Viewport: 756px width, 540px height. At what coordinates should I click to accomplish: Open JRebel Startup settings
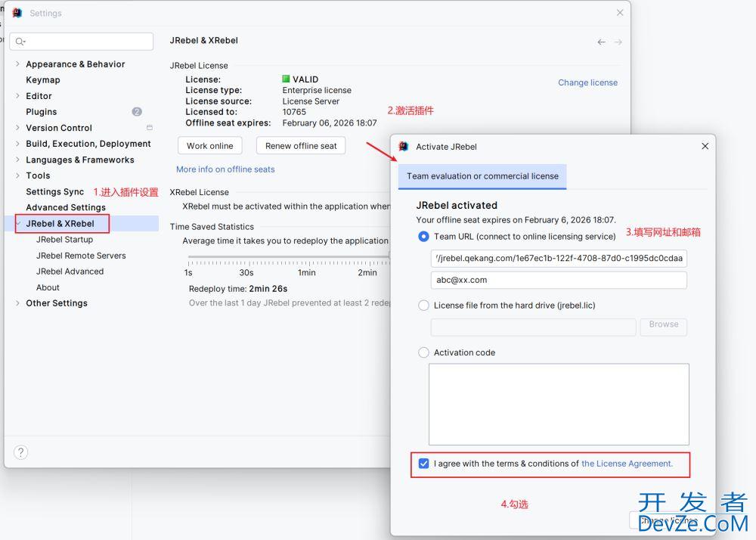[x=64, y=239]
